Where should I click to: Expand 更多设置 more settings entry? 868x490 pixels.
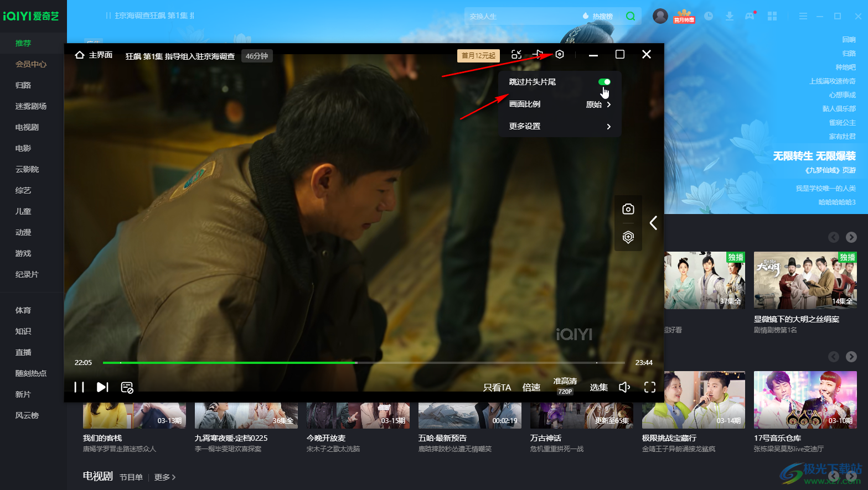coord(560,126)
